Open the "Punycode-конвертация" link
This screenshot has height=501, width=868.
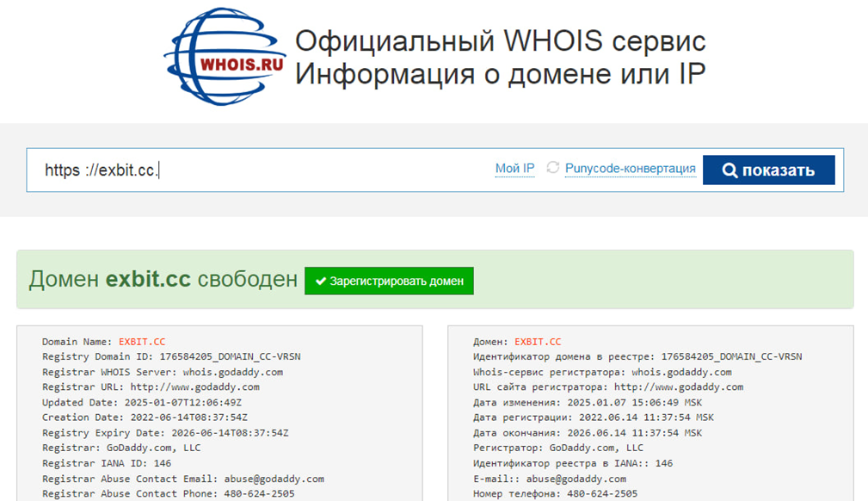pyautogui.click(x=630, y=168)
